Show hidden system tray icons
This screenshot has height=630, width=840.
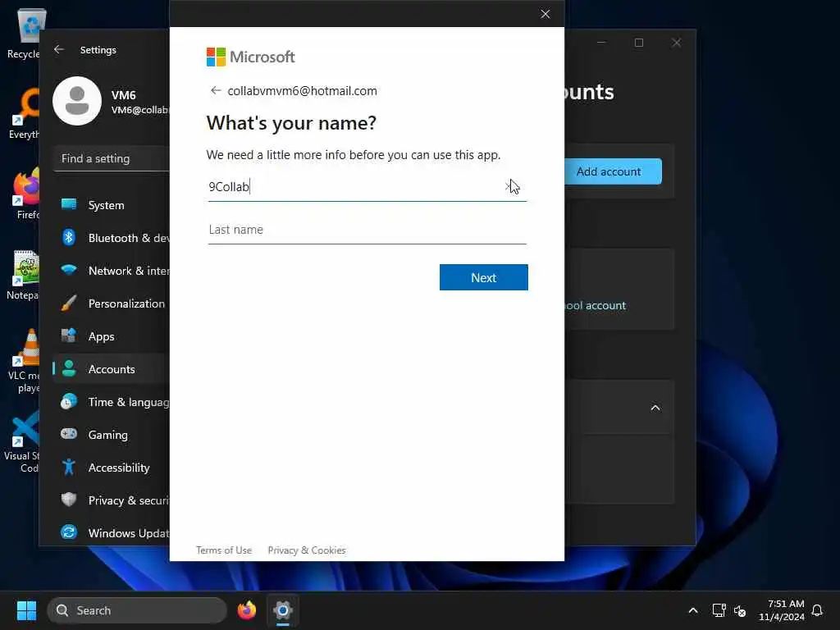click(x=692, y=610)
